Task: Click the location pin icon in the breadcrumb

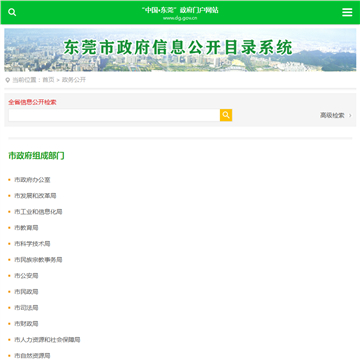Action: pyautogui.click(x=8, y=80)
